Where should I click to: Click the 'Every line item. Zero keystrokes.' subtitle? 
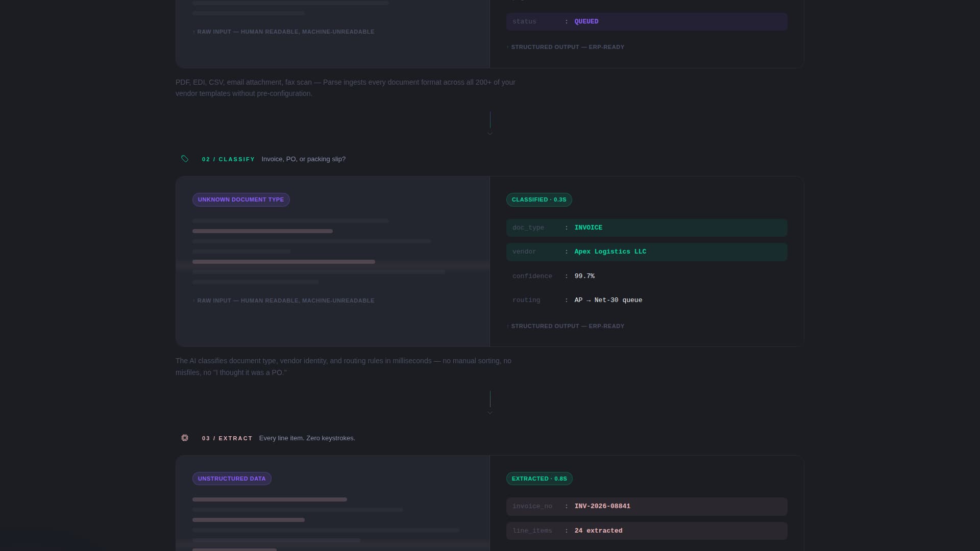click(x=307, y=438)
